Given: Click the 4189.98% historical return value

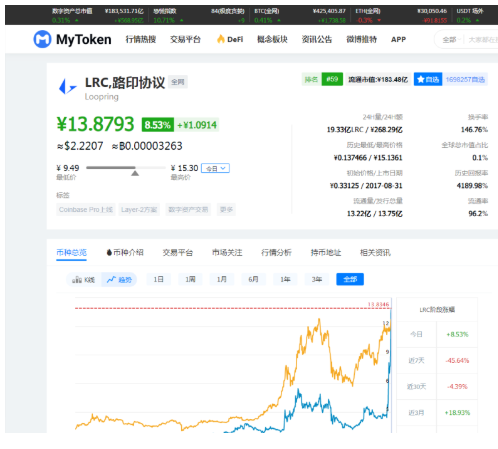Looking at the screenshot, I should tap(472, 186).
